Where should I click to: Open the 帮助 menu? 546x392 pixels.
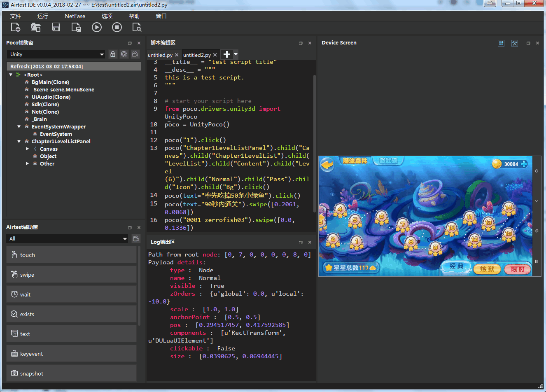pos(134,16)
